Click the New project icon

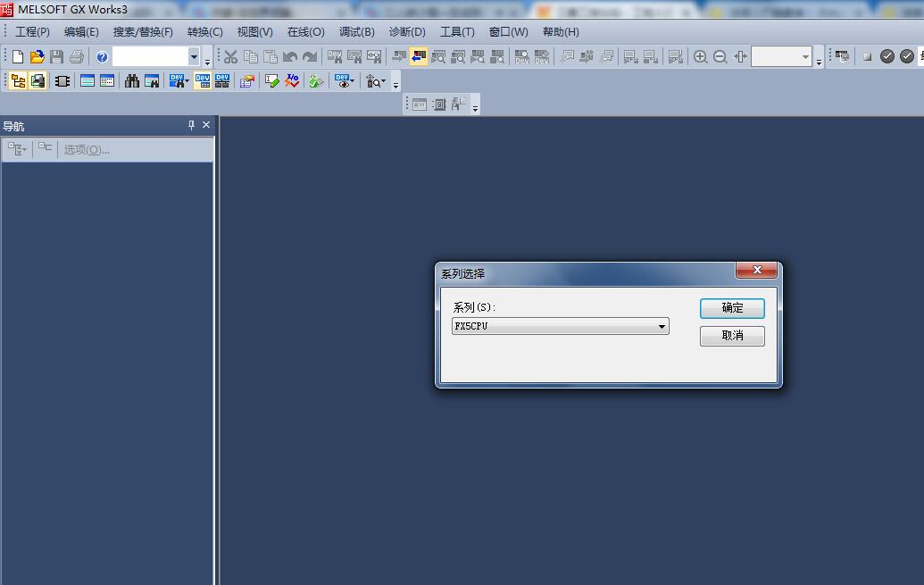(17, 57)
